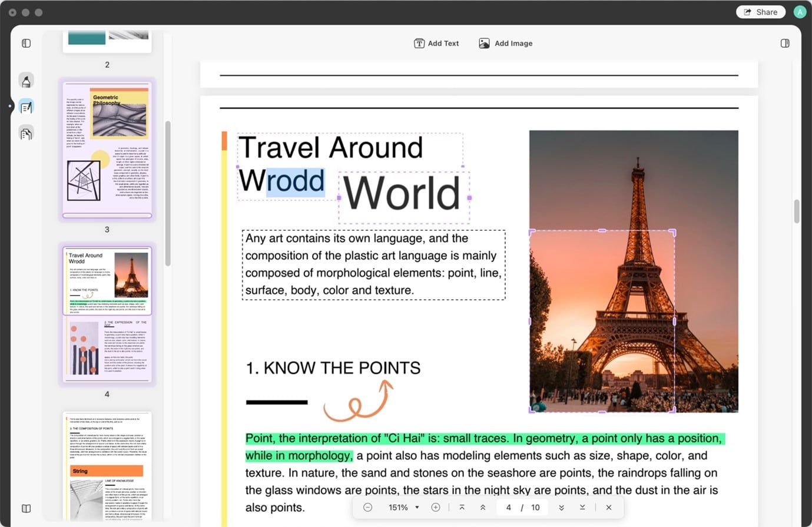Expand the 151% zoom level dropdown

[x=417, y=507]
